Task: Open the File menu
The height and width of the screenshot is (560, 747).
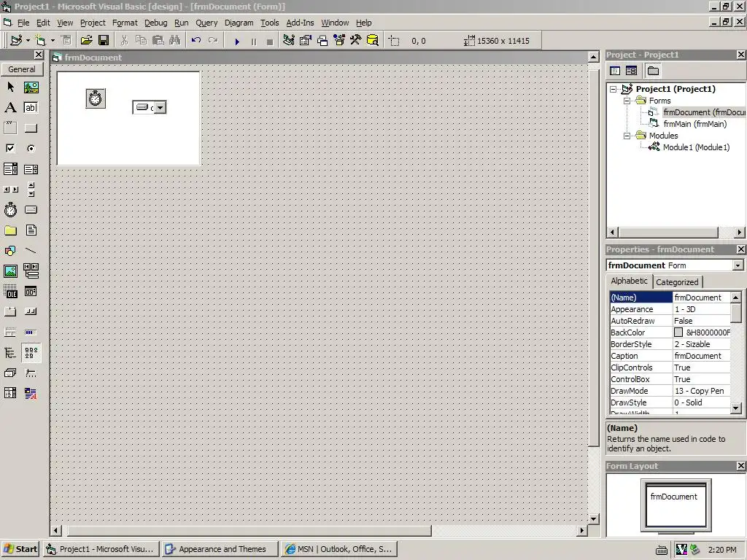Action: pos(23,23)
